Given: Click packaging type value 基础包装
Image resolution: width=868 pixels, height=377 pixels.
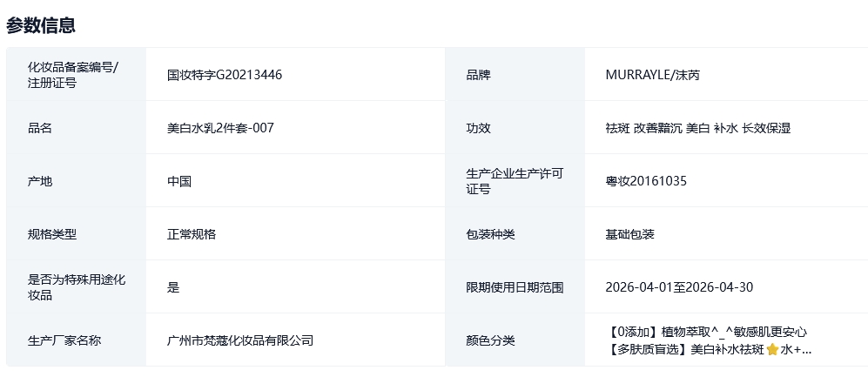Looking at the screenshot, I should click(629, 234).
